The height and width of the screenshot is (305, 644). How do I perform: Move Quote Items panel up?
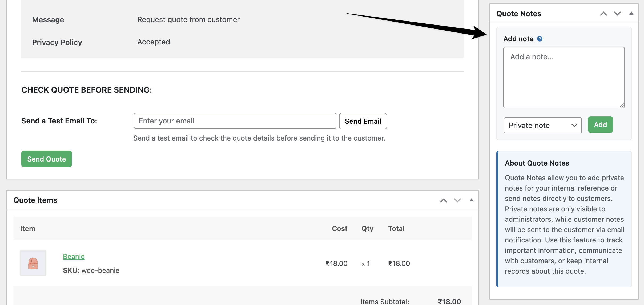[x=444, y=200]
